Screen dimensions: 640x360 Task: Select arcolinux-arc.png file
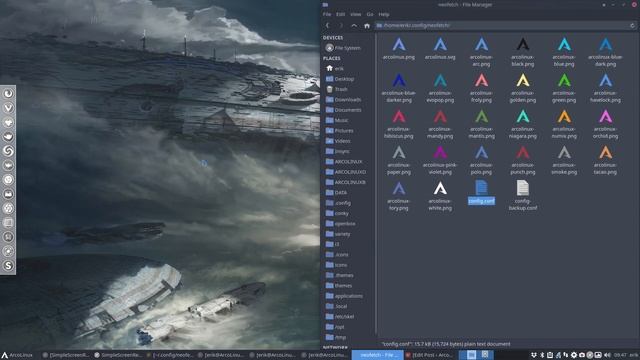pyautogui.click(x=481, y=52)
